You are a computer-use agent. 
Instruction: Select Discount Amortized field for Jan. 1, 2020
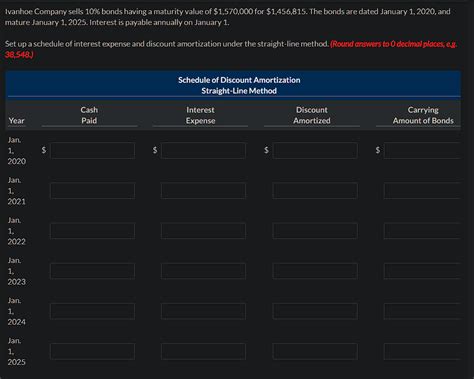tap(315, 150)
